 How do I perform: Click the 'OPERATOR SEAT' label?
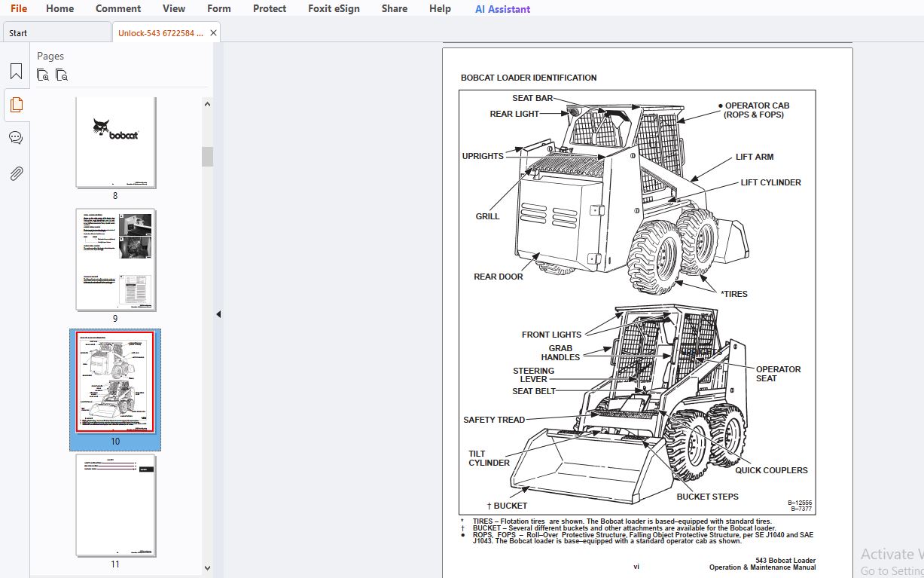tap(778, 374)
